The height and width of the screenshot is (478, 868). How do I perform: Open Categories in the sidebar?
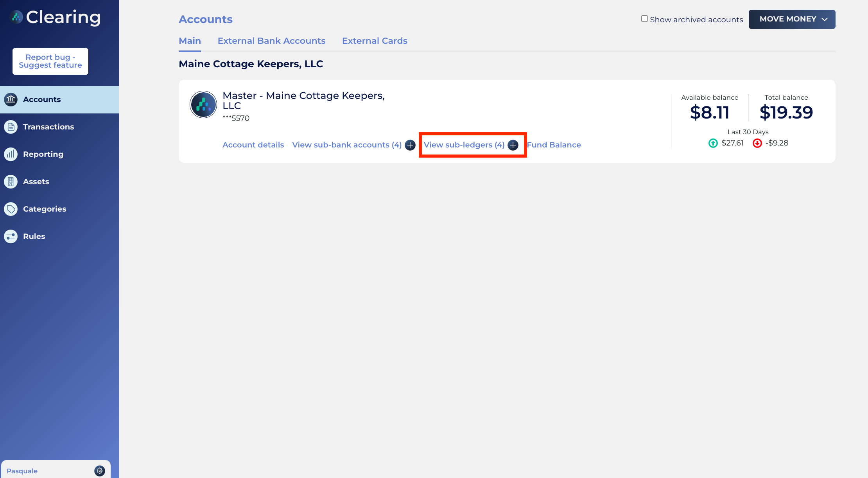pos(59,209)
